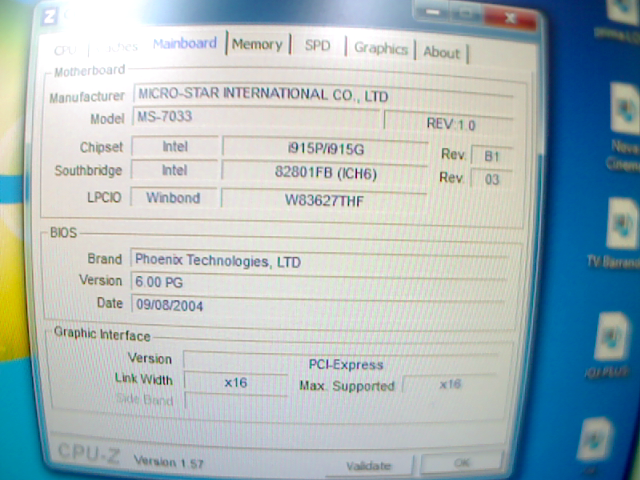
Task: Open the Caches tab
Action: pos(116,47)
